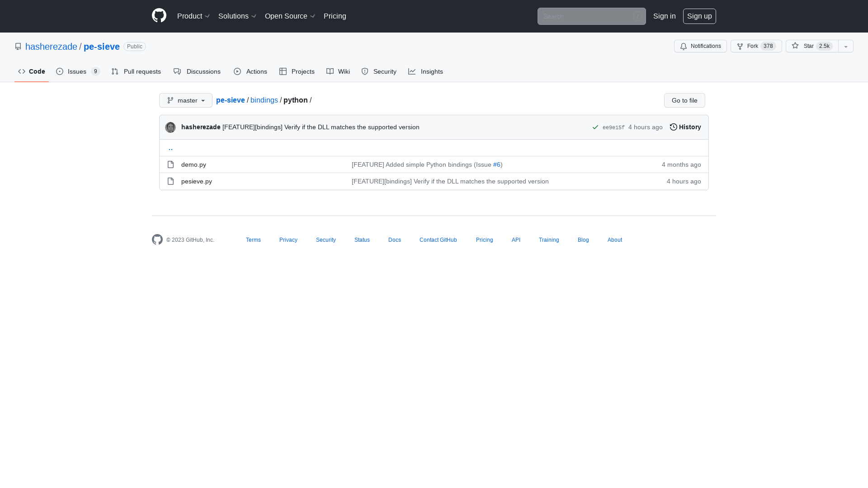Viewport: 868px width, 488px height.
Task: Open the star lists dropdown arrow
Action: pyautogui.click(x=846, y=46)
